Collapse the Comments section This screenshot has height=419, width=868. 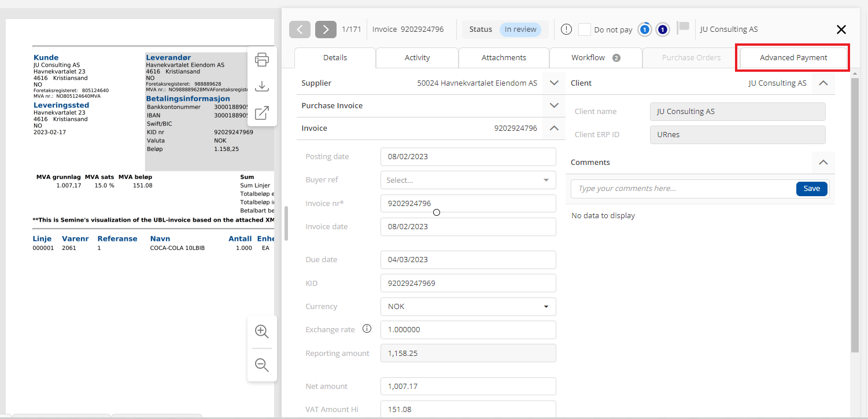tap(823, 162)
